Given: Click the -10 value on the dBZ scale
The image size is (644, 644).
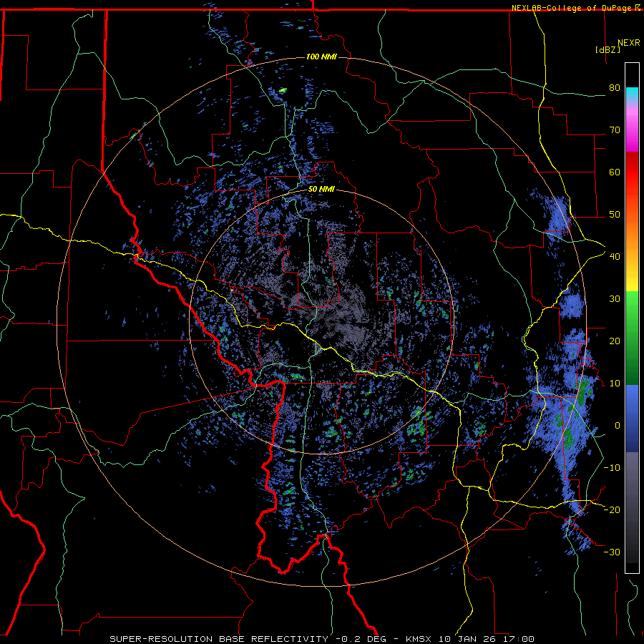Looking at the screenshot, I should pos(612,468).
